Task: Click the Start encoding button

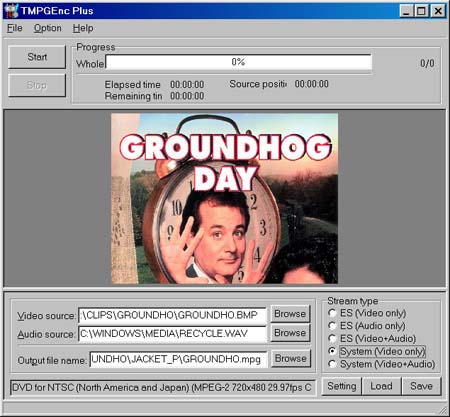Action: point(37,57)
